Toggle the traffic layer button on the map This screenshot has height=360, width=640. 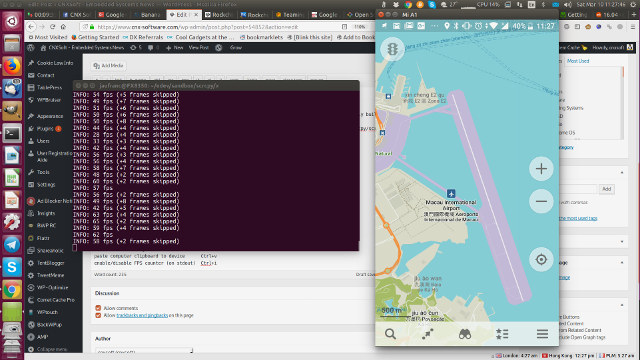click(x=392, y=49)
